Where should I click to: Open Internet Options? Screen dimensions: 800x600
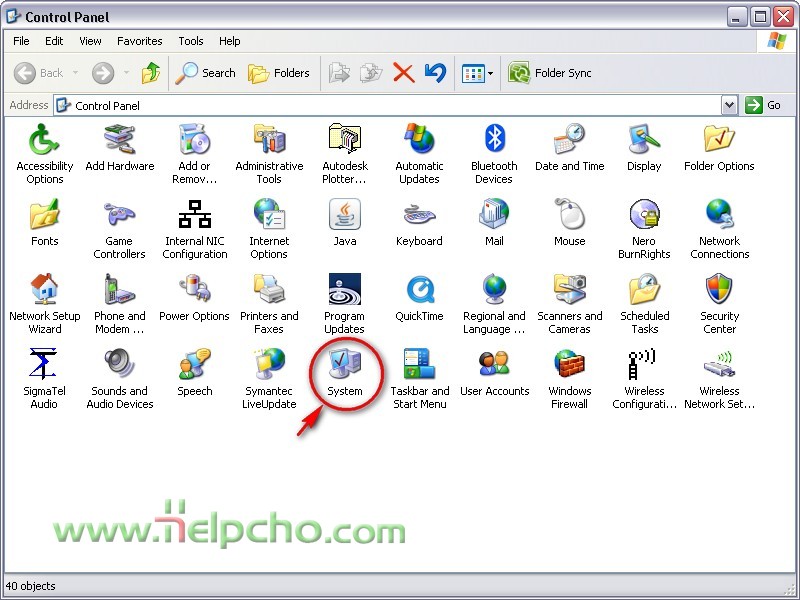(x=269, y=229)
